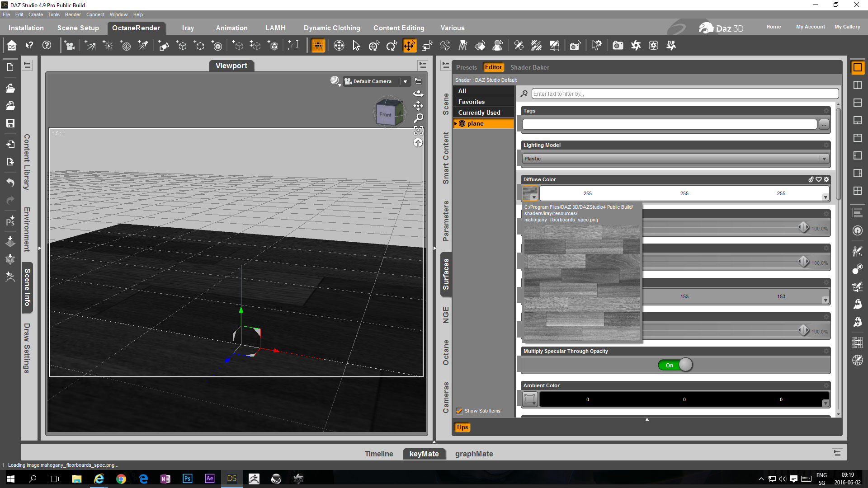
Task: Toggle Multiply Specular Through Opacity switch
Action: (x=675, y=365)
